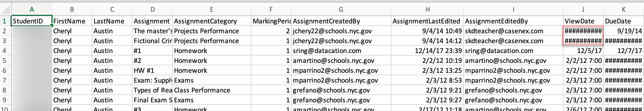Select the 12/5/17 ViewDate cell
The height and width of the screenshot is (111, 644).
583,51
